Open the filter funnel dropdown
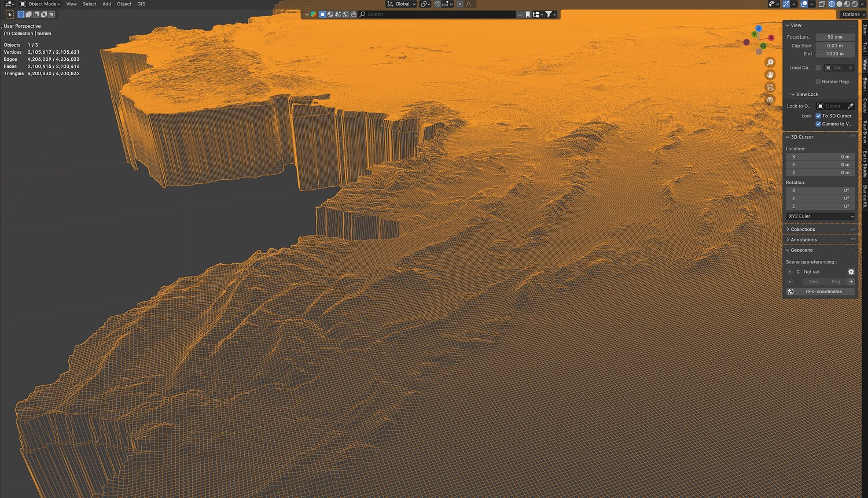Screen dimensions: 868x498 coord(550,14)
